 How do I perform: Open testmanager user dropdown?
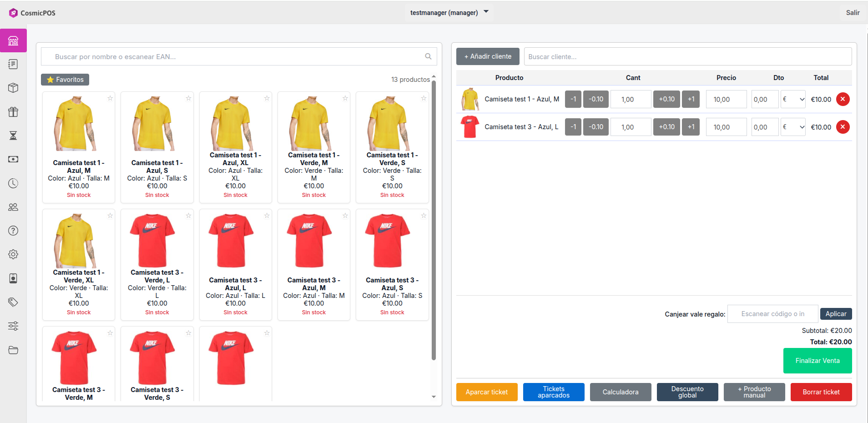pyautogui.click(x=449, y=13)
